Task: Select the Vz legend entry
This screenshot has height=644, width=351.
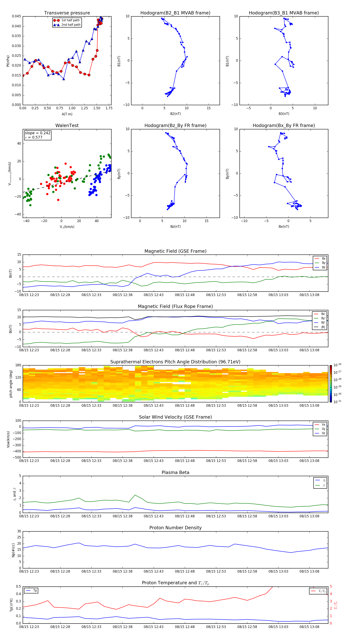Action: tap(320, 433)
